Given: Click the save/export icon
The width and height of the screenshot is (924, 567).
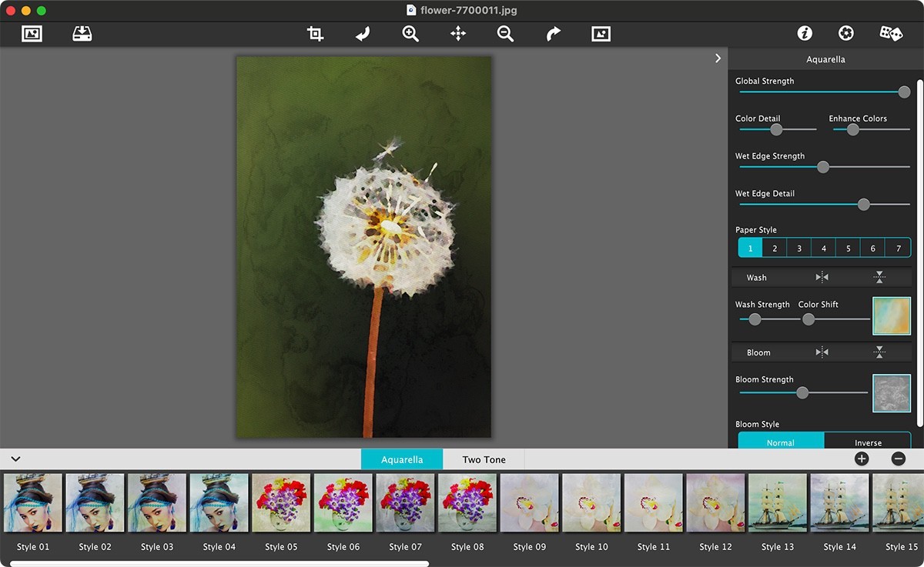Looking at the screenshot, I should pyautogui.click(x=82, y=33).
